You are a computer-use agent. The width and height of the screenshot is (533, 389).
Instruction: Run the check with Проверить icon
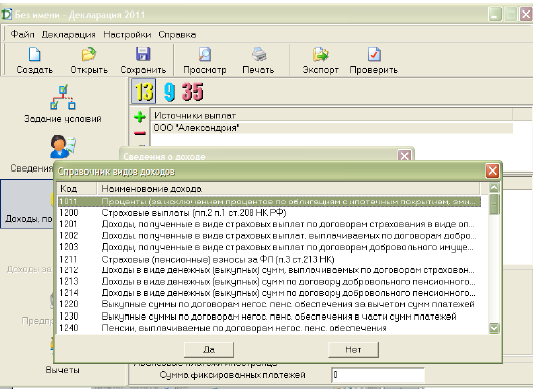click(374, 54)
